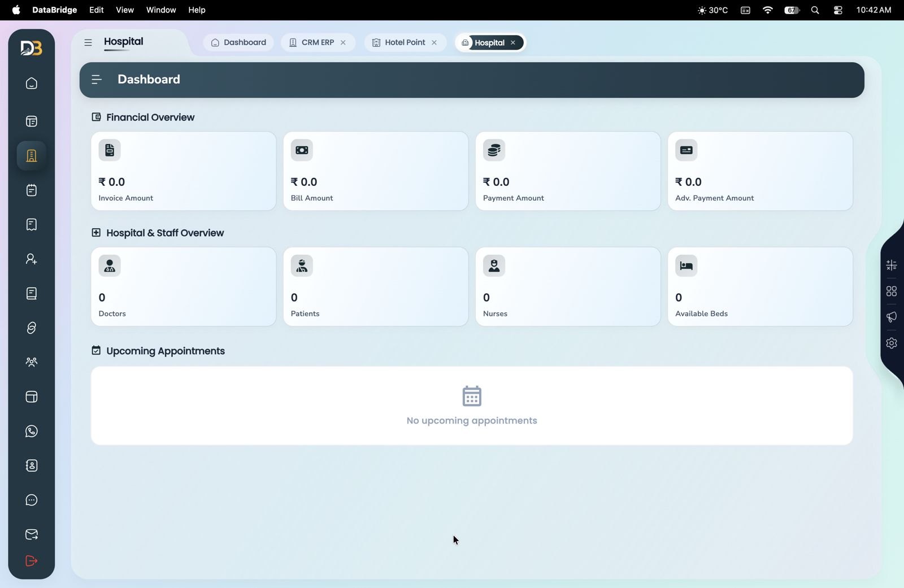Screen dimensions: 904x588
Task: Close the CRM ERP tab
Action: click(343, 43)
